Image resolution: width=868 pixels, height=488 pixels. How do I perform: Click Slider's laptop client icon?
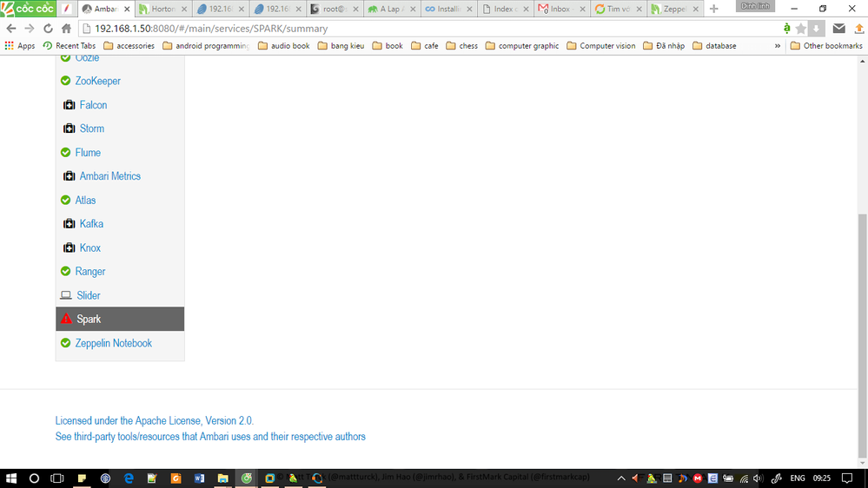[66, 295]
